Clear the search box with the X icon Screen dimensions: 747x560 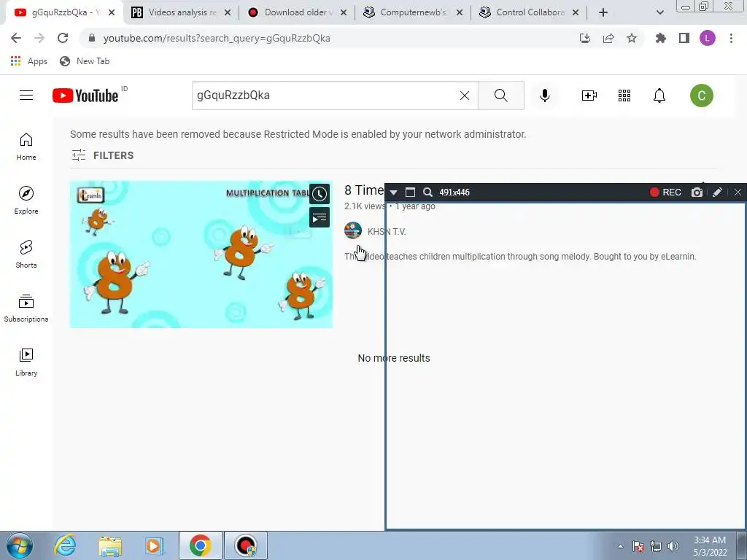point(465,96)
